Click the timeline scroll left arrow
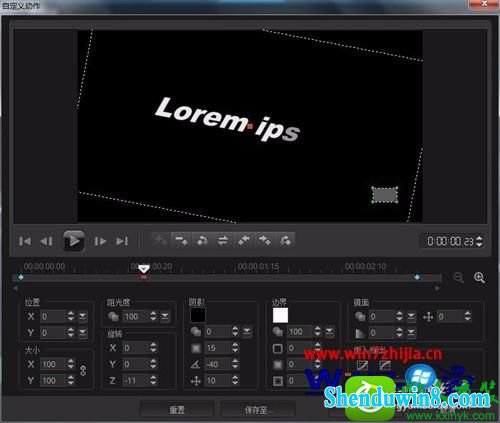This screenshot has height=423, width=500. (x=15, y=288)
